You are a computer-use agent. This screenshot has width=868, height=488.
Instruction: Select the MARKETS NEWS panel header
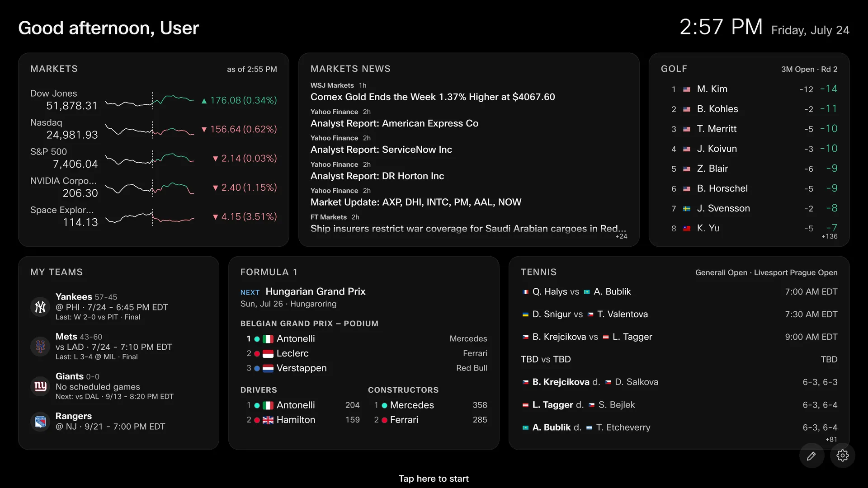[350, 69]
